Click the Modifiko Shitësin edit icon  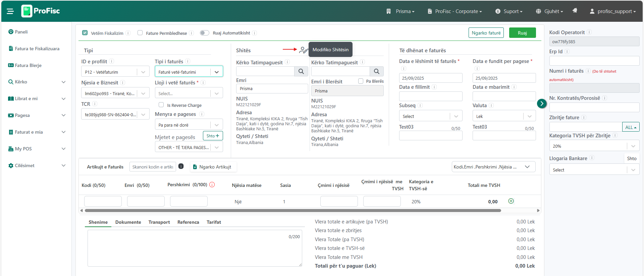tap(303, 50)
